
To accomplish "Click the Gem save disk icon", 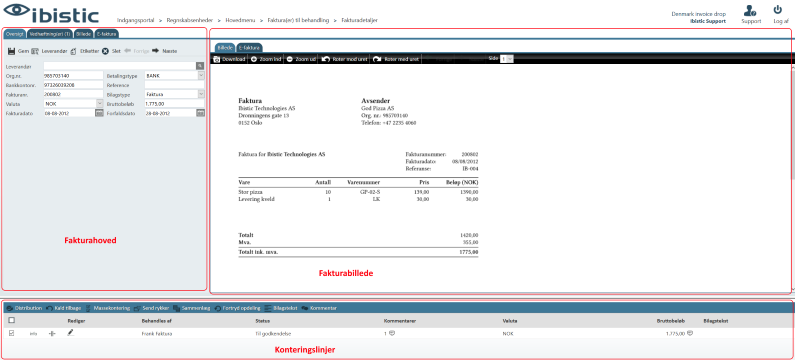I will click(11, 51).
